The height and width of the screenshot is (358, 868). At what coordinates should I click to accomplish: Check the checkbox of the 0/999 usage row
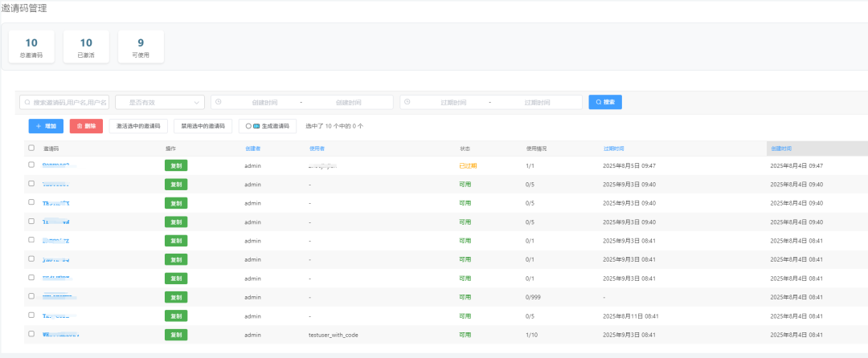click(x=31, y=296)
